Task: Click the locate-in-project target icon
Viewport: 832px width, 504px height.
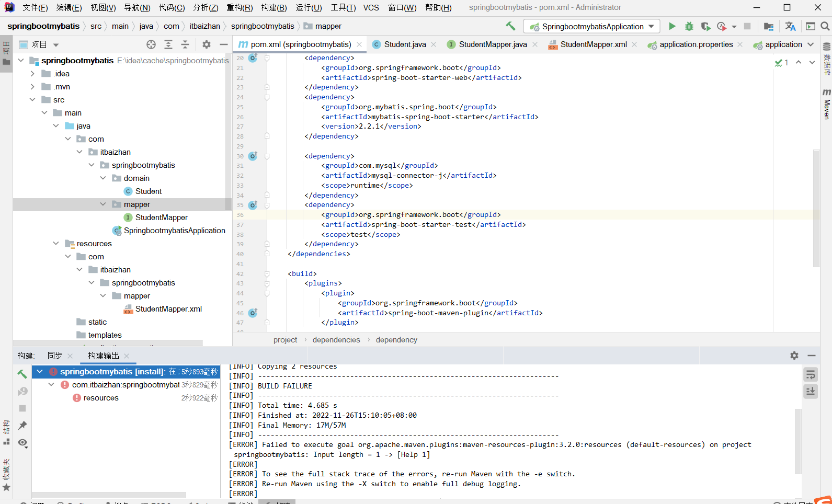Action: click(151, 44)
